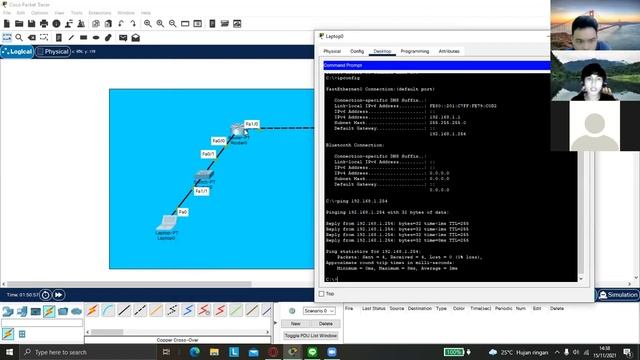Pick the Copper Cross-Over dashed cable

pyautogui.click(x=140, y=311)
